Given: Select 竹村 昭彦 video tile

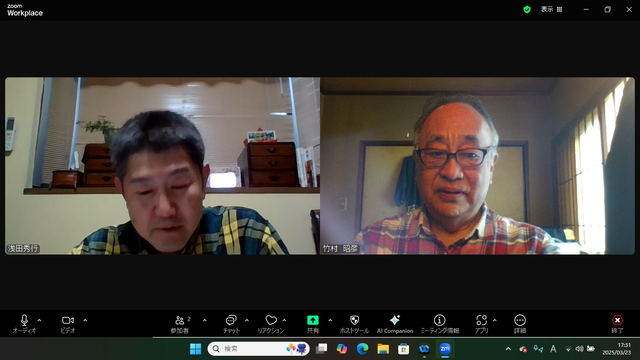Looking at the screenshot, I should point(478,166).
